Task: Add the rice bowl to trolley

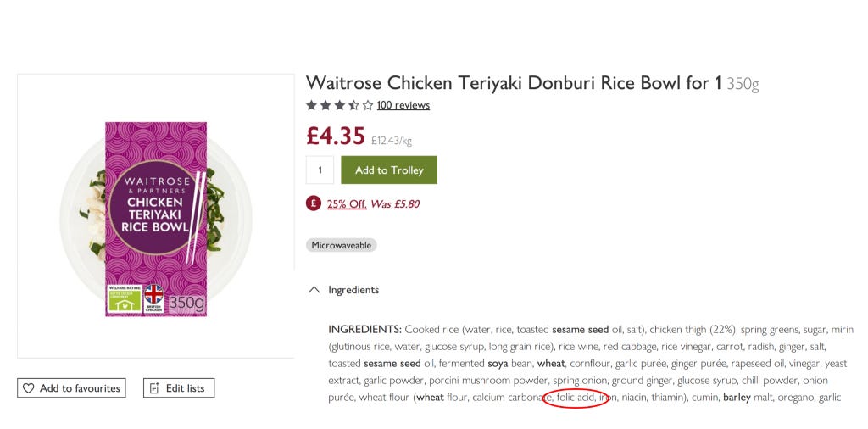Action: pos(389,170)
